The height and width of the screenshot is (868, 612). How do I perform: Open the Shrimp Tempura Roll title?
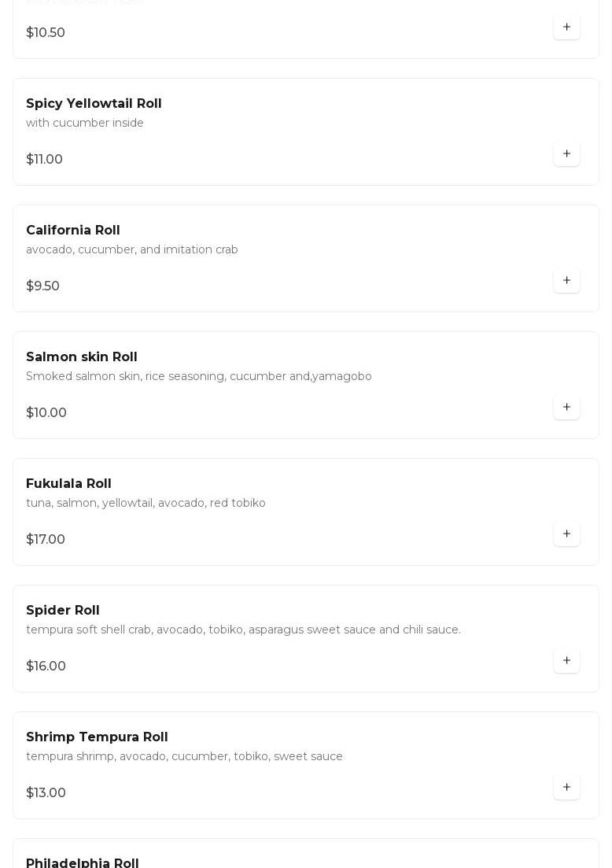(x=97, y=737)
